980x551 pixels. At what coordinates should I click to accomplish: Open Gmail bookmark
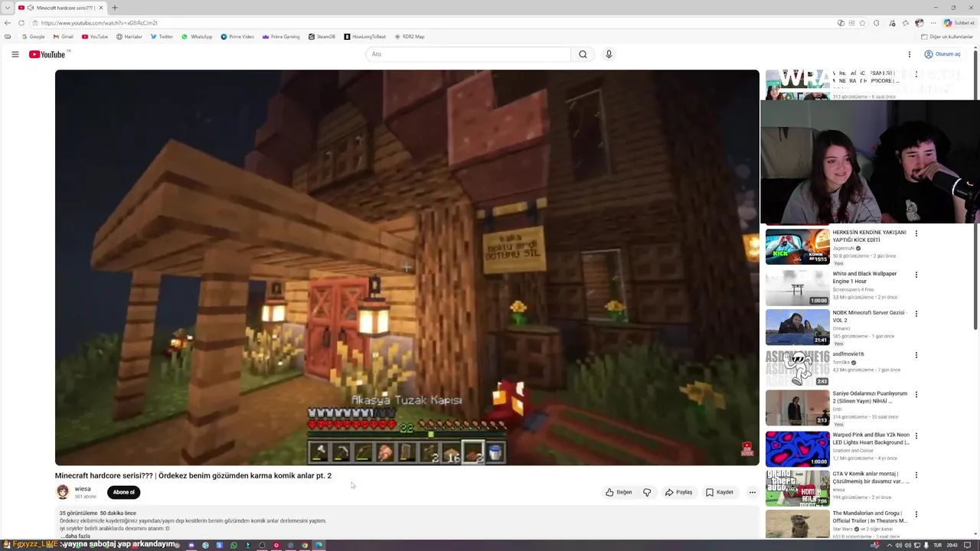click(64, 37)
